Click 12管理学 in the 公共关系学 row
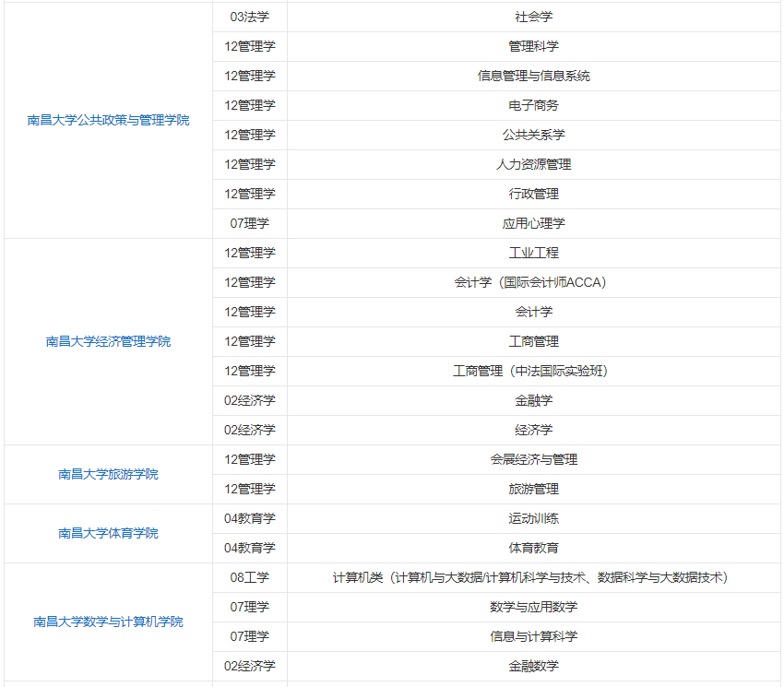Screen dimensions: 784x687 point(250,135)
